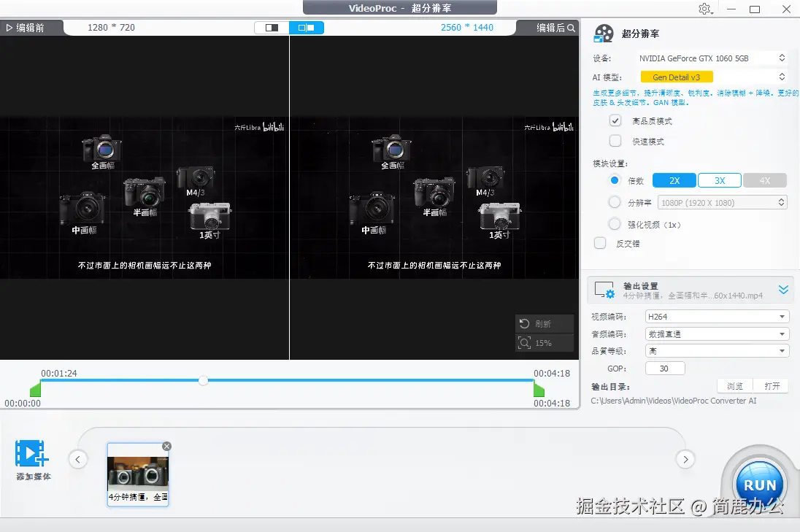
Task: Enable 快速模式 checkbox
Action: pos(614,141)
